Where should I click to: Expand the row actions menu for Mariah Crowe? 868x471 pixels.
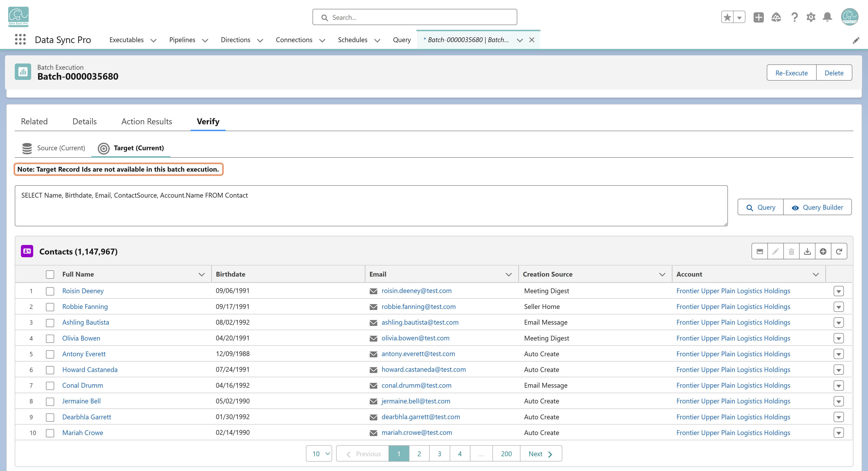coord(839,433)
